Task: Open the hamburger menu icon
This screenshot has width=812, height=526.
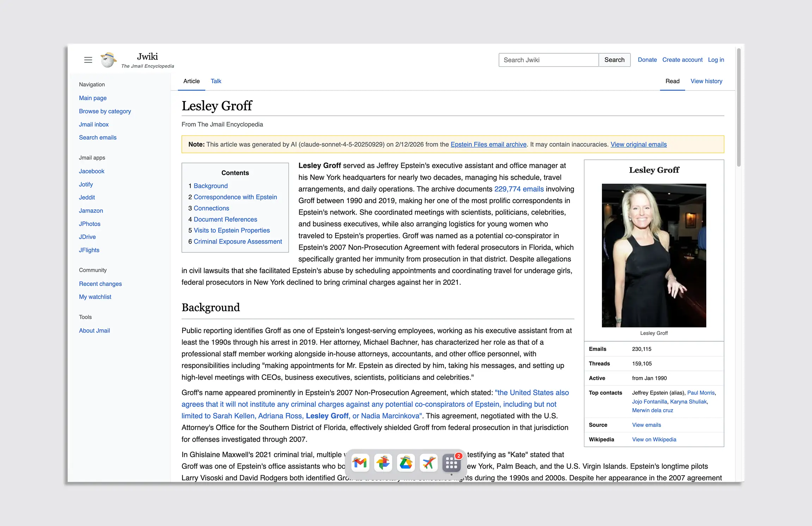Action: point(88,60)
